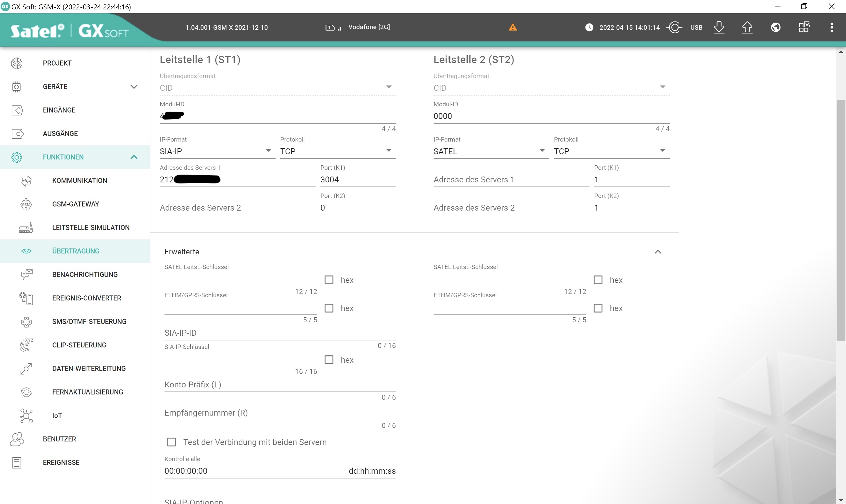
Task: Open the EREIGNISSE page
Action: (61, 462)
